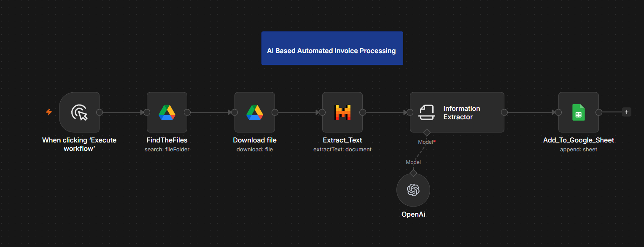
Task: Click the 'append: sheet' subtitle
Action: [x=579, y=150]
